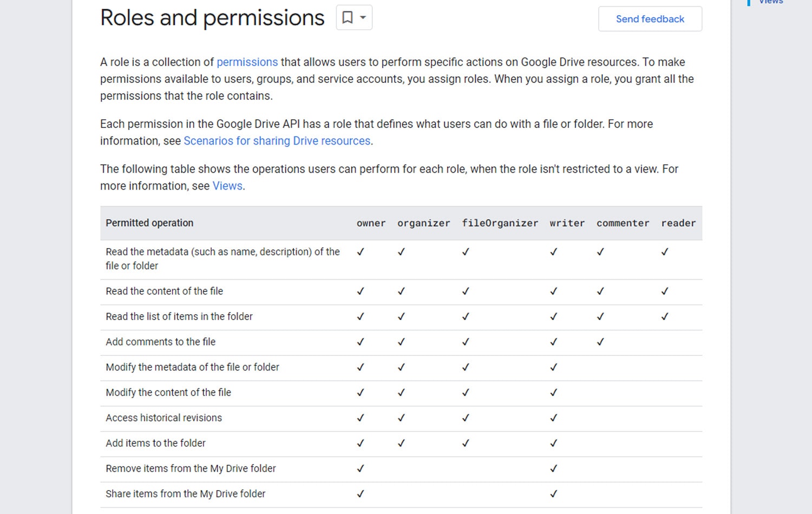Click the "owner" column header
The image size is (812, 514).
(371, 223)
